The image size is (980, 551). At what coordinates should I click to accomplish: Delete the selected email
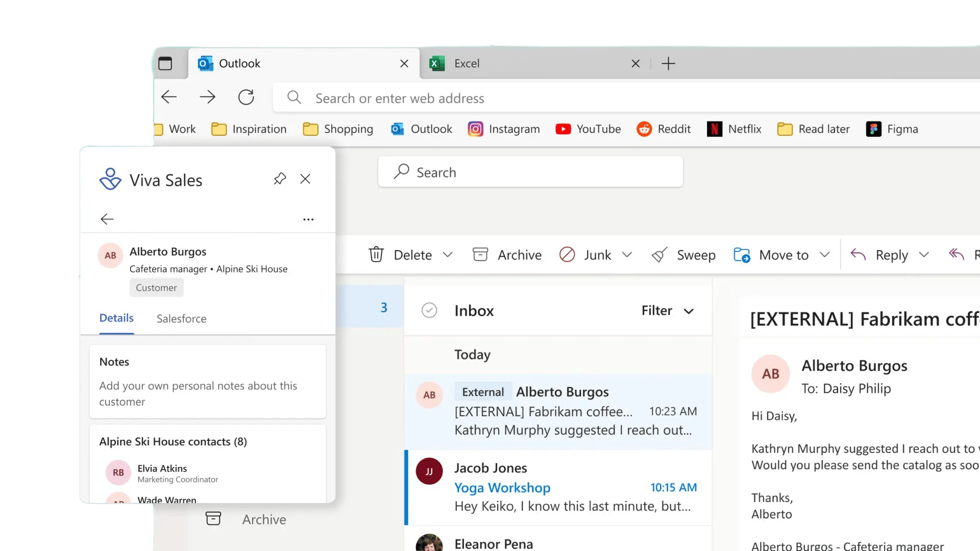[400, 255]
